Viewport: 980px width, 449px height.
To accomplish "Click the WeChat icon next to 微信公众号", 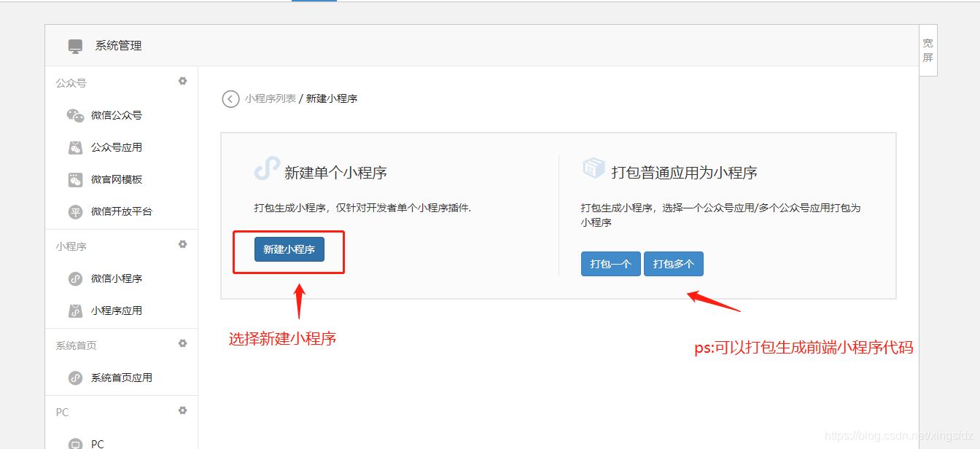I will click(x=75, y=115).
